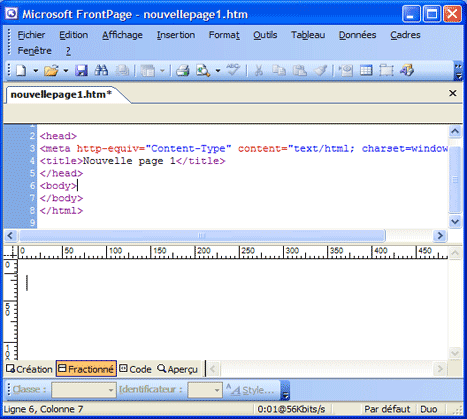Switch to Création design view
Image resolution: width=467 pixels, height=419 pixels.
tap(29, 369)
